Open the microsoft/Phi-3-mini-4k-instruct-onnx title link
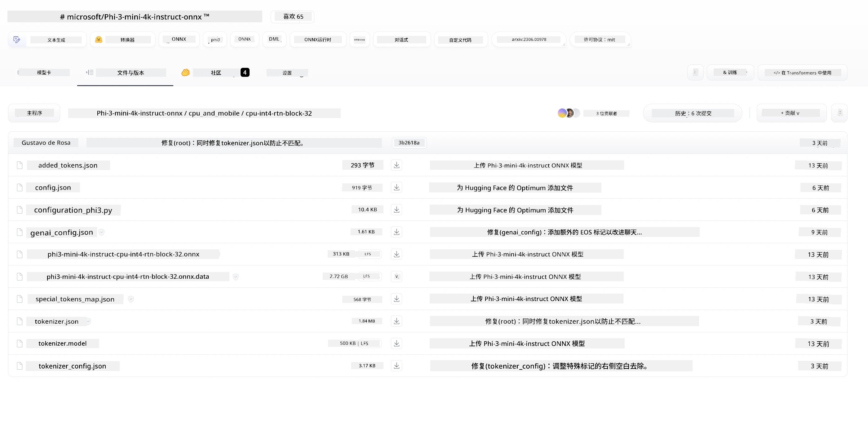868x428 pixels. click(x=135, y=16)
